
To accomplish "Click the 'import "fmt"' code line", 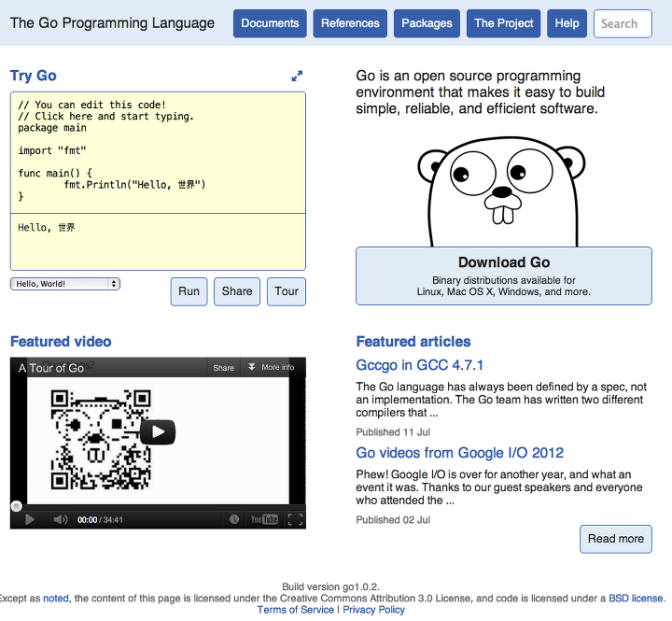I will click(x=52, y=150).
